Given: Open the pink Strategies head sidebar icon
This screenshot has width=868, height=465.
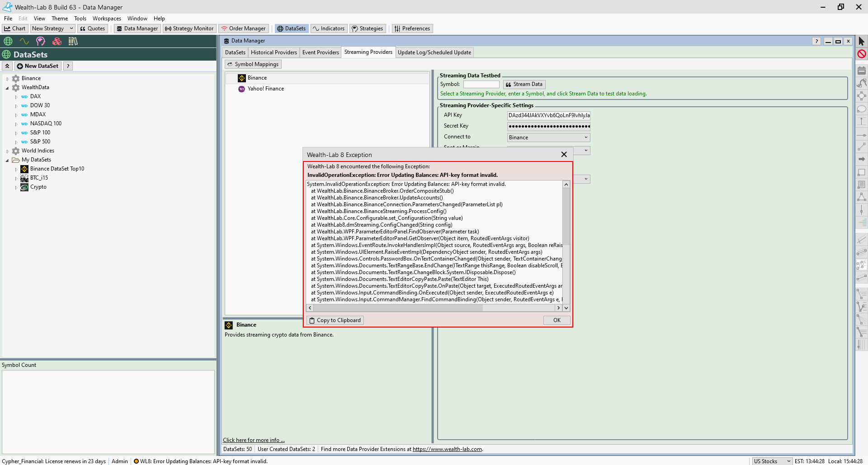Looking at the screenshot, I should (41, 41).
